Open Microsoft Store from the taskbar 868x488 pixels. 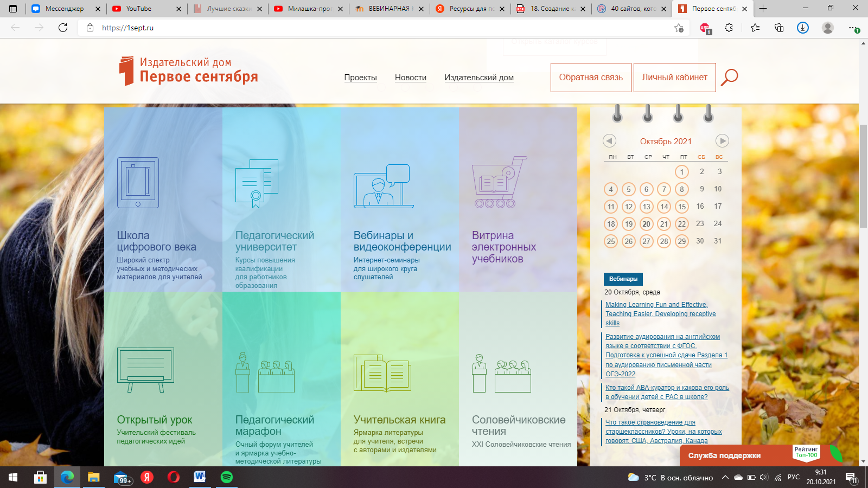[x=40, y=477]
